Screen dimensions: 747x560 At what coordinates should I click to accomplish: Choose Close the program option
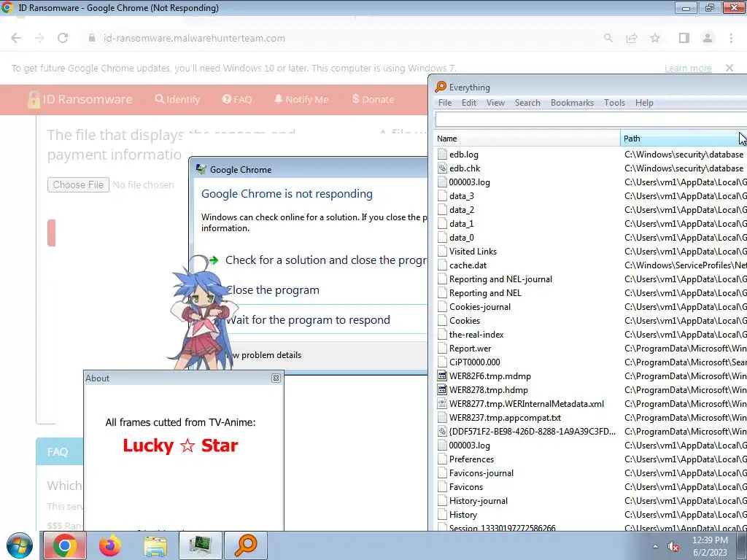tap(273, 290)
